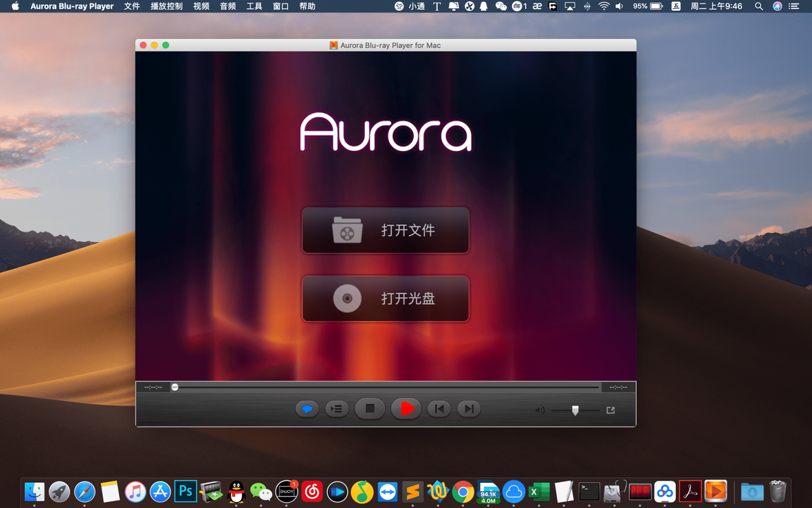The width and height of the screenshot is (812, 508).
Task: Open WeChat from the Dock
Action: (x=261, y=490)
